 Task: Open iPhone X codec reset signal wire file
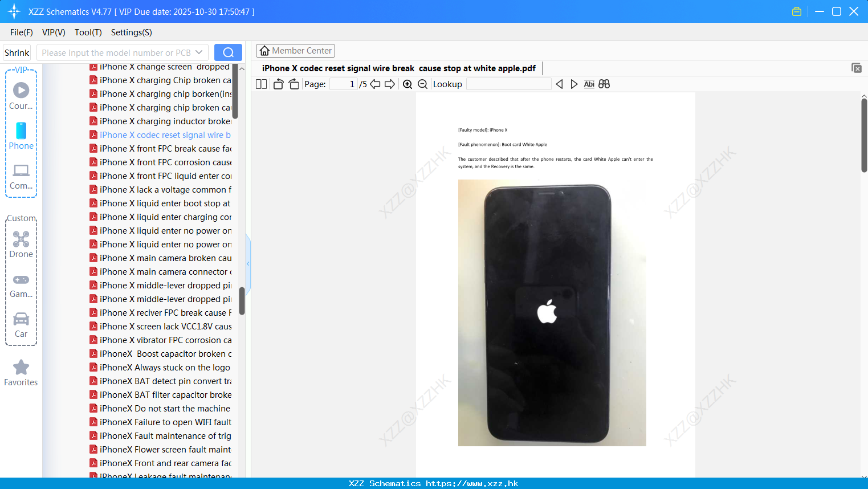[x=160, y=135]
